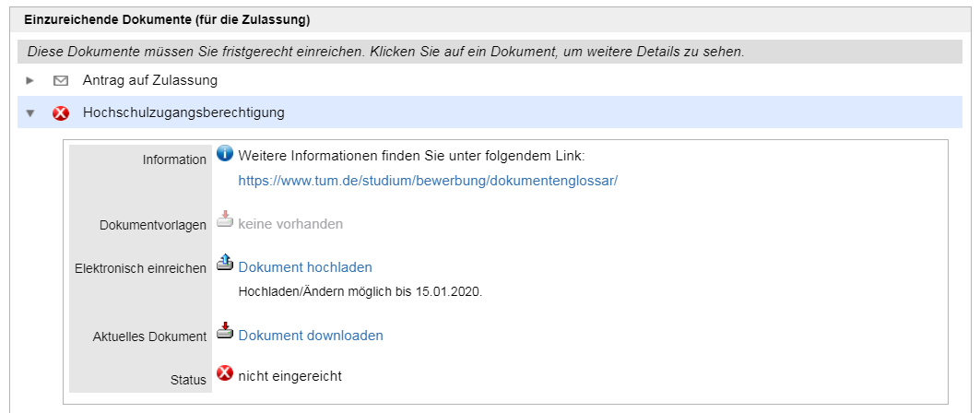Open the Dokument downloaden link
Viewport: 980px width, 413px height.
[311, 336]
